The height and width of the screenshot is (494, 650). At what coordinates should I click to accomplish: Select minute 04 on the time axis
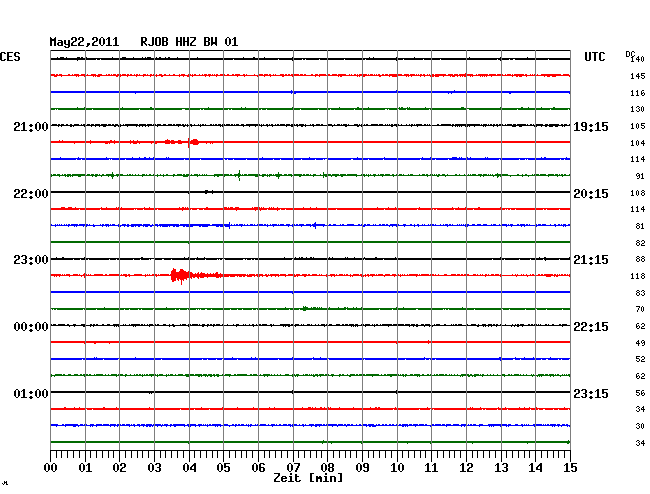(189, 468)
